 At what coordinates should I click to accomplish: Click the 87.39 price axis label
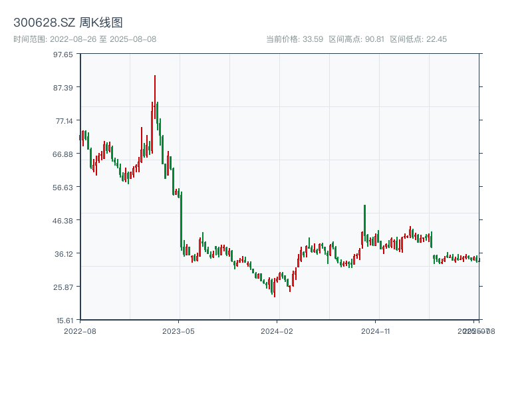tap(63, 87)
